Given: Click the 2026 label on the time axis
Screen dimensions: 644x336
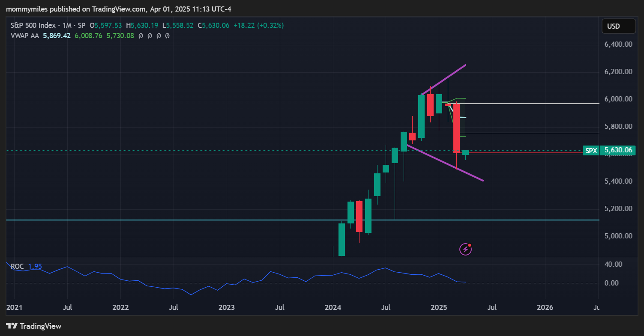Looking at the screenshot, I should [x=545, y=307].
